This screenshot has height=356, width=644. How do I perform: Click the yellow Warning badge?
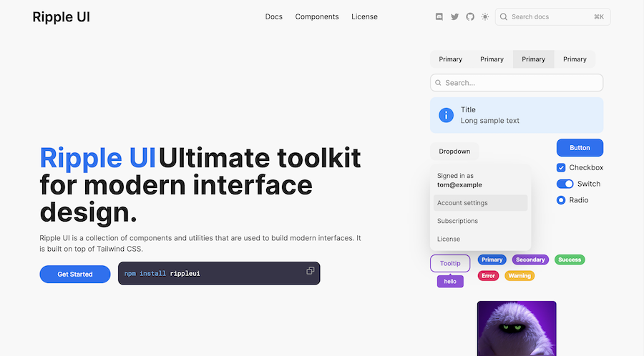[519, 276]
